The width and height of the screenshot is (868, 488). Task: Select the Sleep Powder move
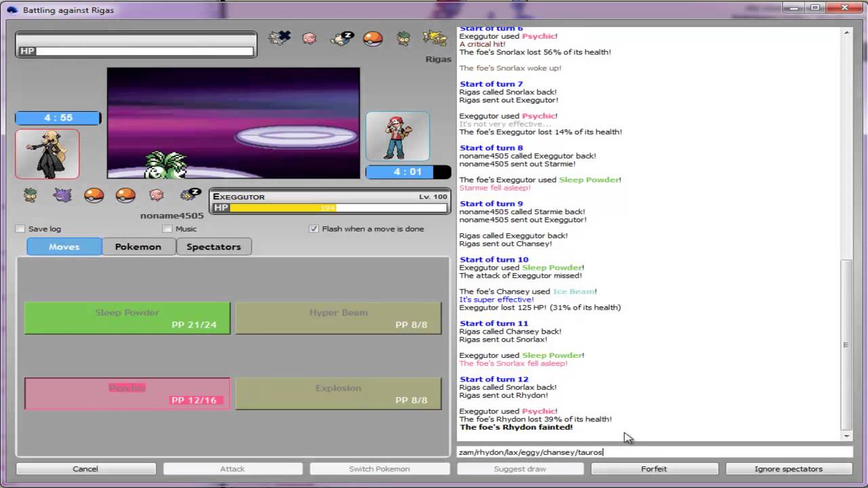pos(127,318)
